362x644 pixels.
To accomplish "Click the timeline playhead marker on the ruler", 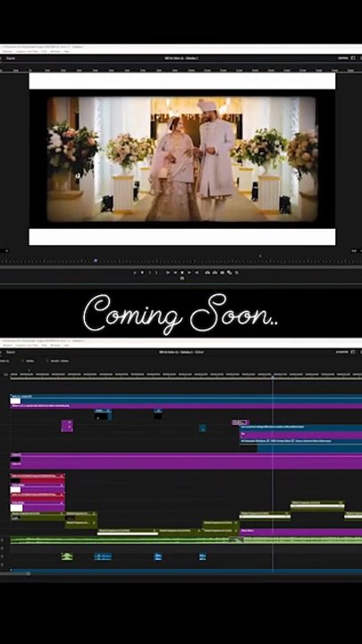I will 272,376.
